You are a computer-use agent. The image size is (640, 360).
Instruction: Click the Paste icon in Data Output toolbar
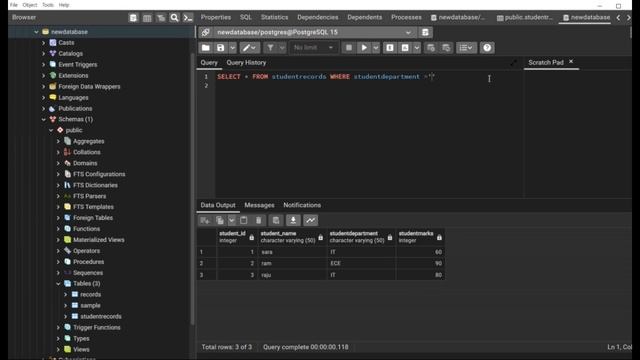coord(244,220)
